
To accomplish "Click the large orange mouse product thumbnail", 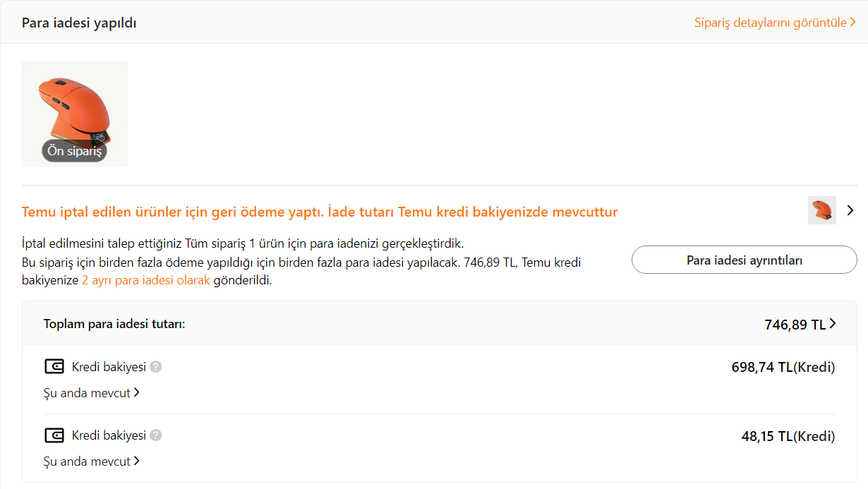I will (x=74, y=106).
